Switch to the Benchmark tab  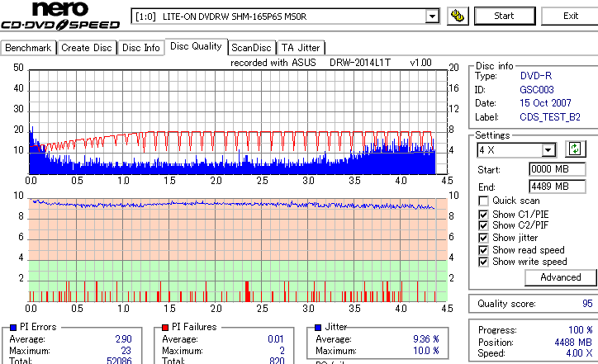tap(28, 48)
